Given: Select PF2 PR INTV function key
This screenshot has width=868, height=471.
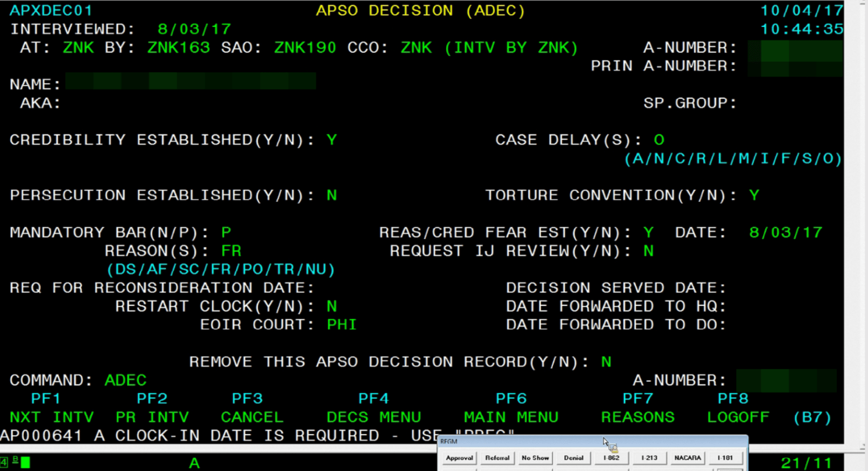Looking at the screenshot, I should [152, 408].
